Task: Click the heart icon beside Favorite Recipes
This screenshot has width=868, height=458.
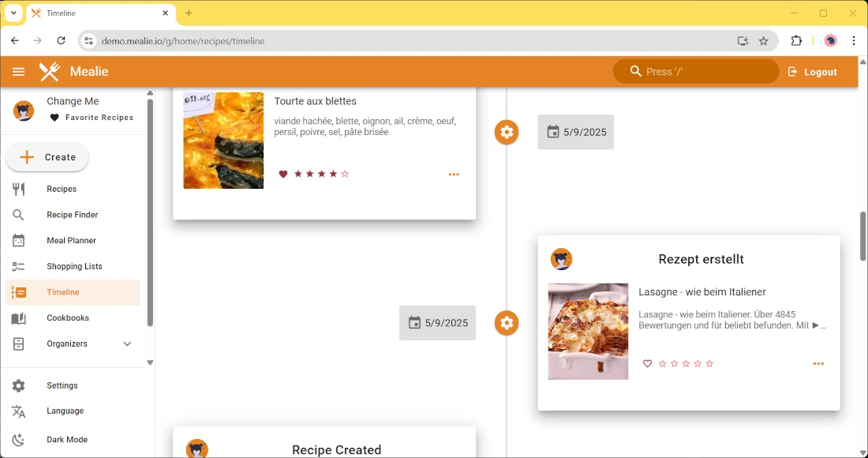Action: click(54, 118)
